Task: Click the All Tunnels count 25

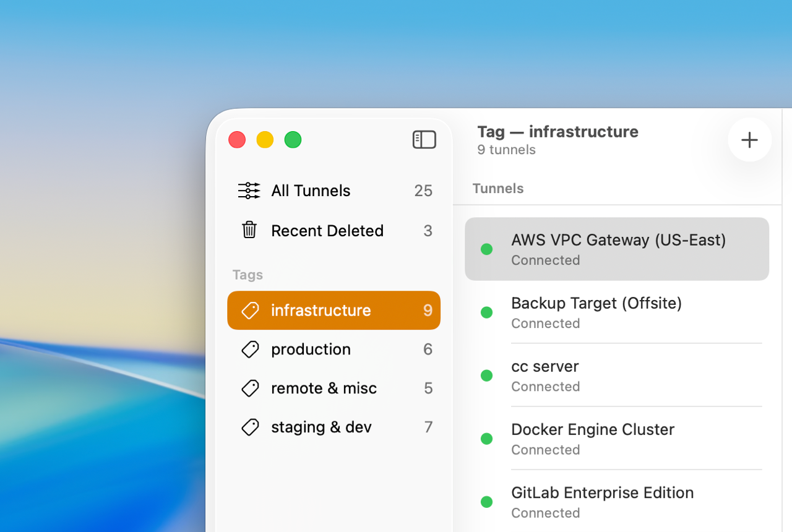Action: pos(423,191)
